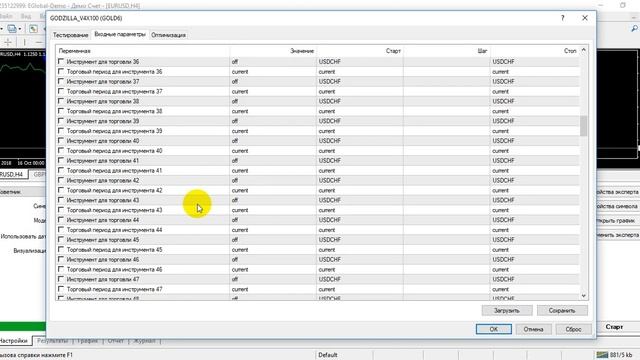
Task: Click Свойства эксперта button behind dialog
Action: [617, 192]
